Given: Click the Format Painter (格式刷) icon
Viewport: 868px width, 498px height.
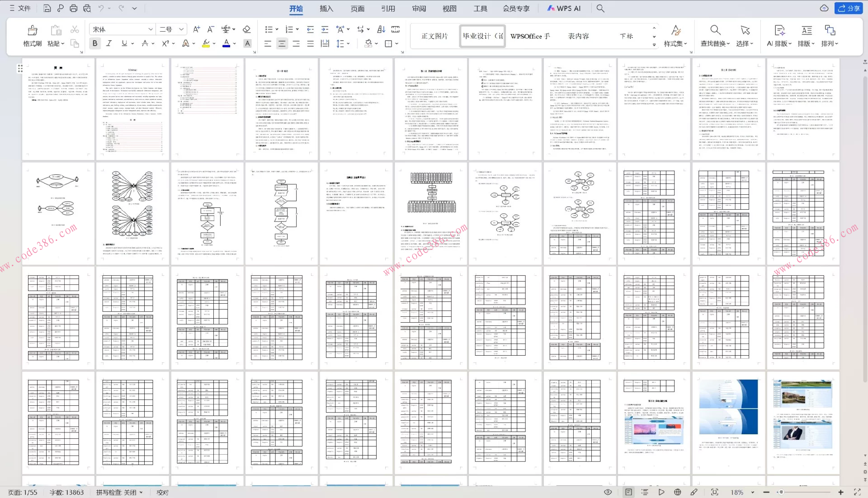Looking at the screenshot, I should coord(32,31).
